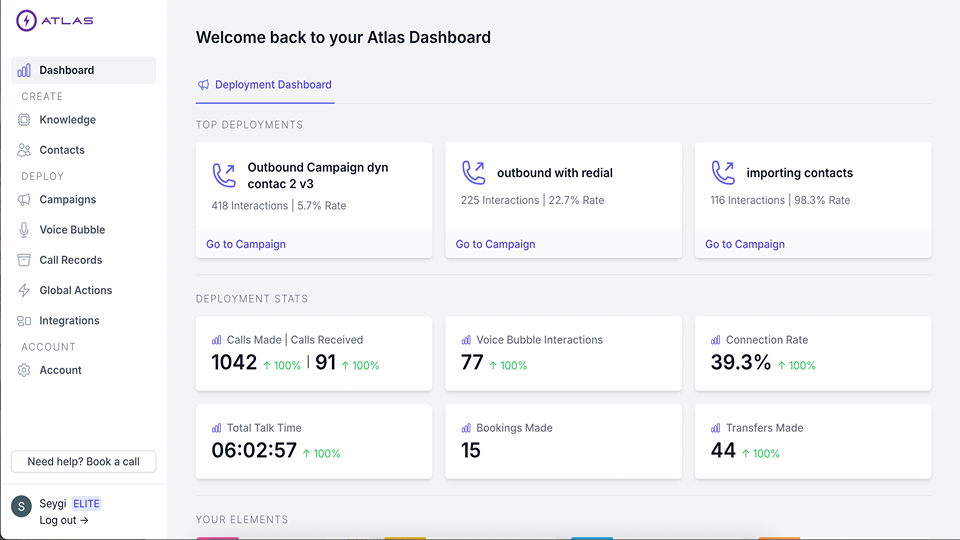Click the chart icon beside Voice Bubble Interactions
This screenshot has height=540, width=960.
[x=466, y=340]
